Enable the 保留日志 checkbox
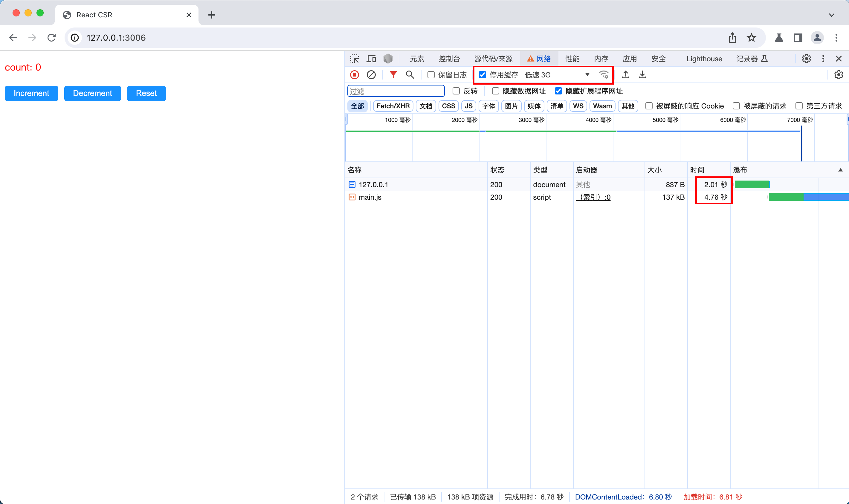 pyautogui.click(x=430, y=75)
